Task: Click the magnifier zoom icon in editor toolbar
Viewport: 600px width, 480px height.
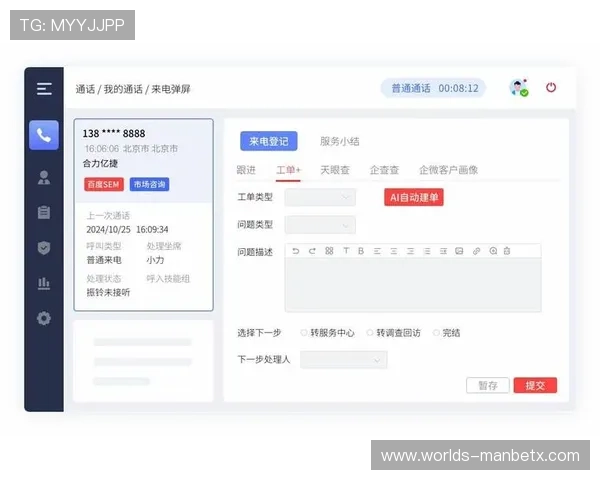Action: click(493, 251)
